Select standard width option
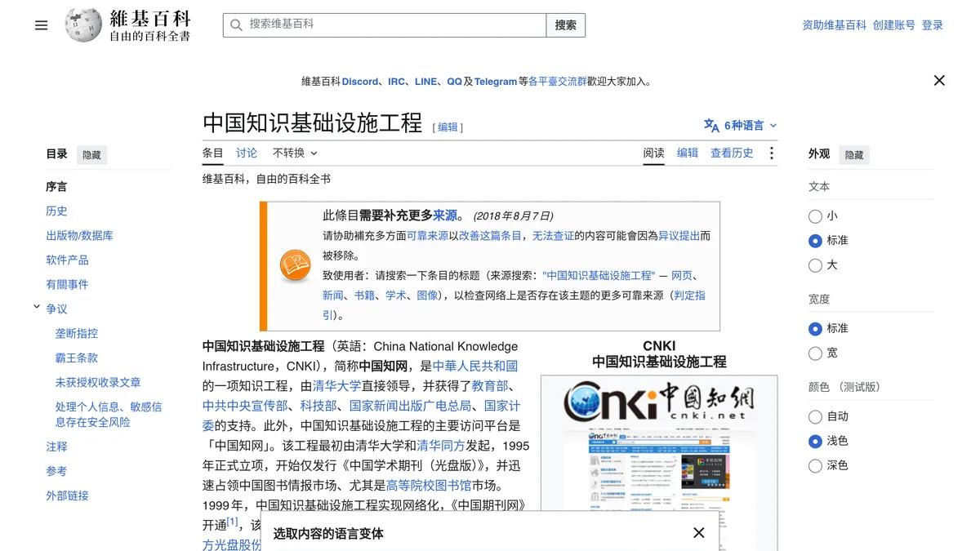This screenshot has height=551, width=980. [815, 328]
